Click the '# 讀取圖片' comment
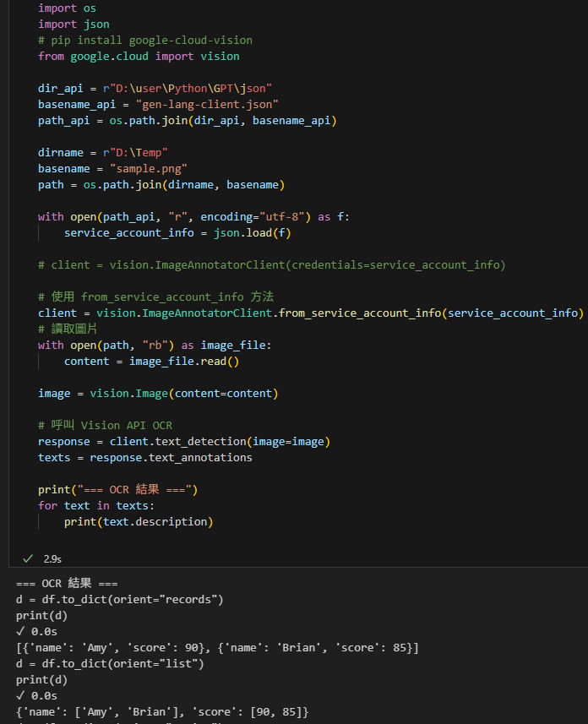 (68, 329)
